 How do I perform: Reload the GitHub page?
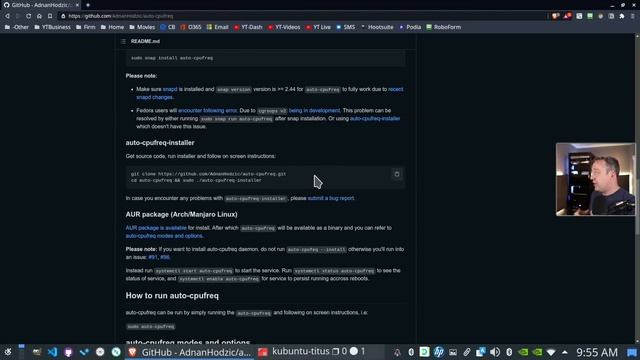coord(29,16)
